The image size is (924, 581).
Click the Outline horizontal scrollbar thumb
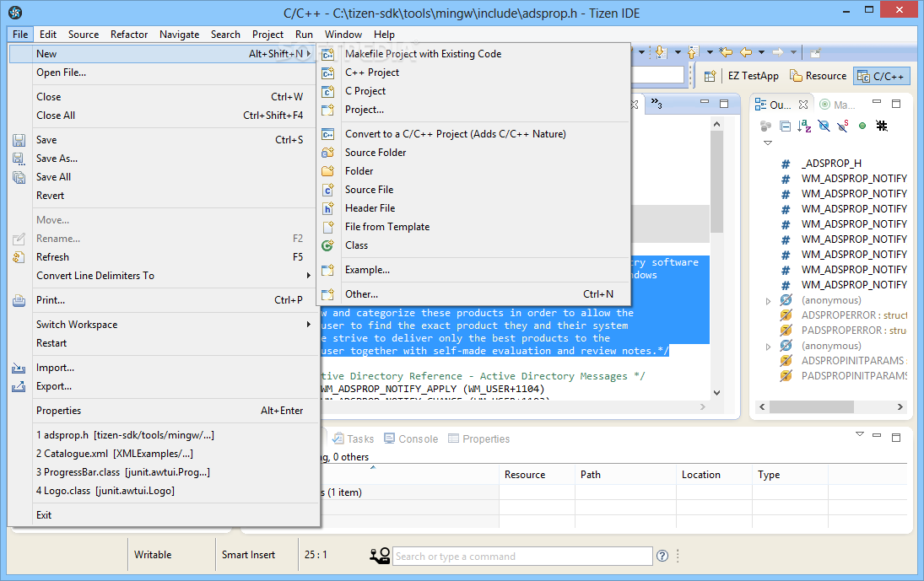click(x=812, y=406)
